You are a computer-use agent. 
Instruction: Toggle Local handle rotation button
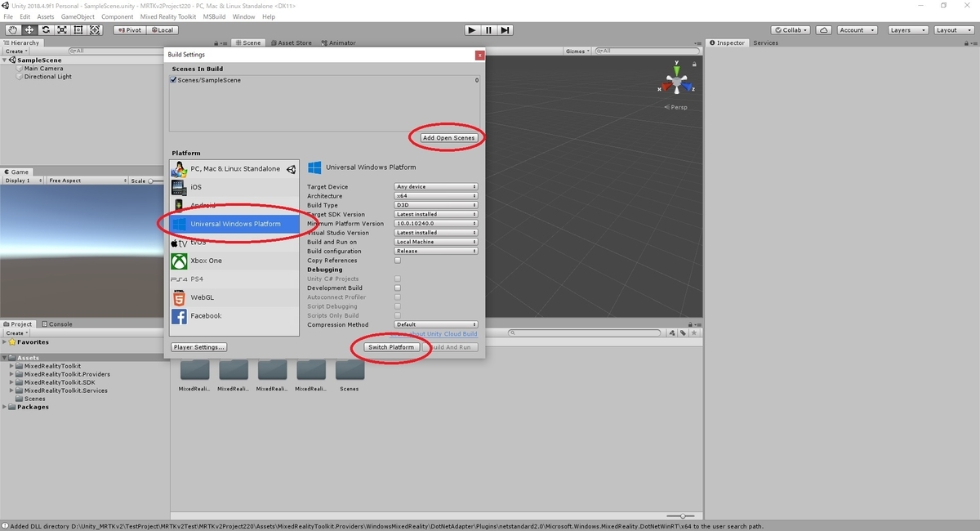(x=161, y=30)
